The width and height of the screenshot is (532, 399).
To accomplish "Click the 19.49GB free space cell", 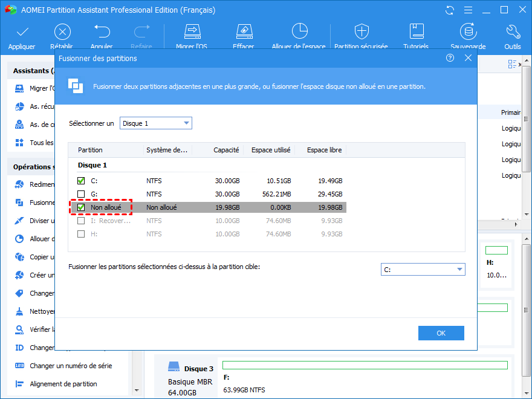I will click(x=330, y=181).
